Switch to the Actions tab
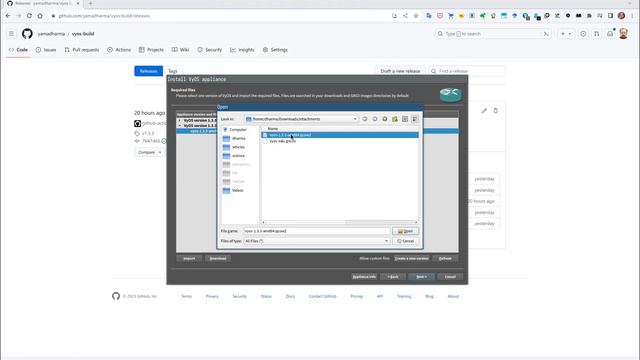The width and height of the screenshot is (640, 360). point(119,50)
